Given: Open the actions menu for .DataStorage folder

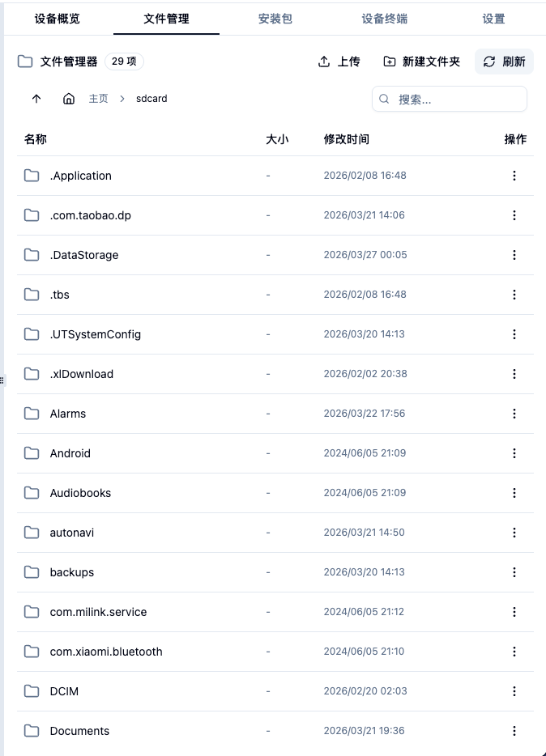Looking at the screenshot, I should pyautogui.click(x=514, y=254).
